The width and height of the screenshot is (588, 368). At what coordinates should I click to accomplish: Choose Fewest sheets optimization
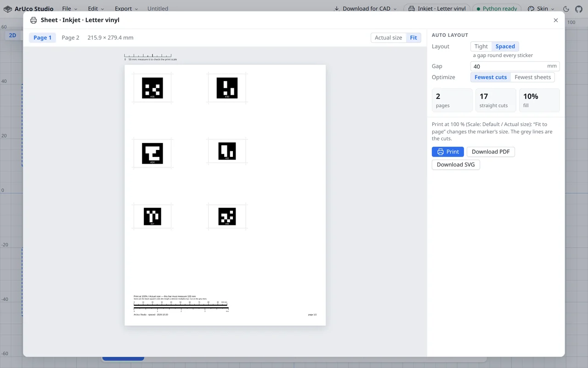pos(532,77)
